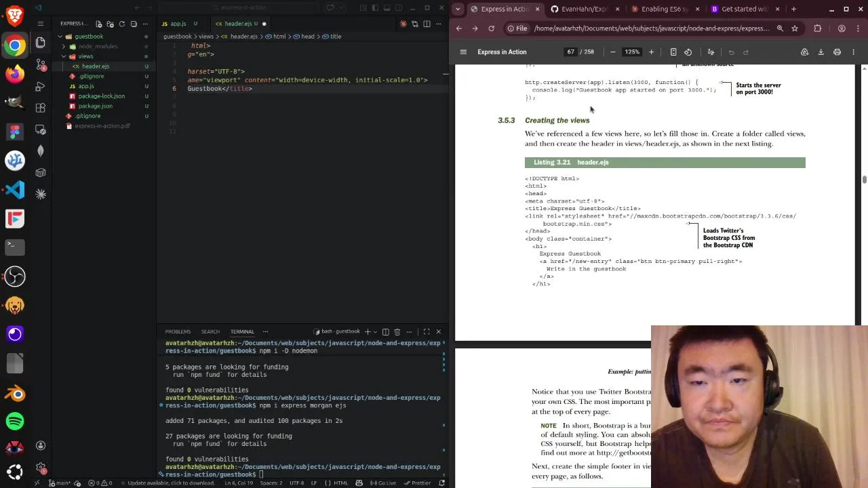Click Go Live in status bar
The height and width of the screenshot is (488, 868).
[383, 483]
